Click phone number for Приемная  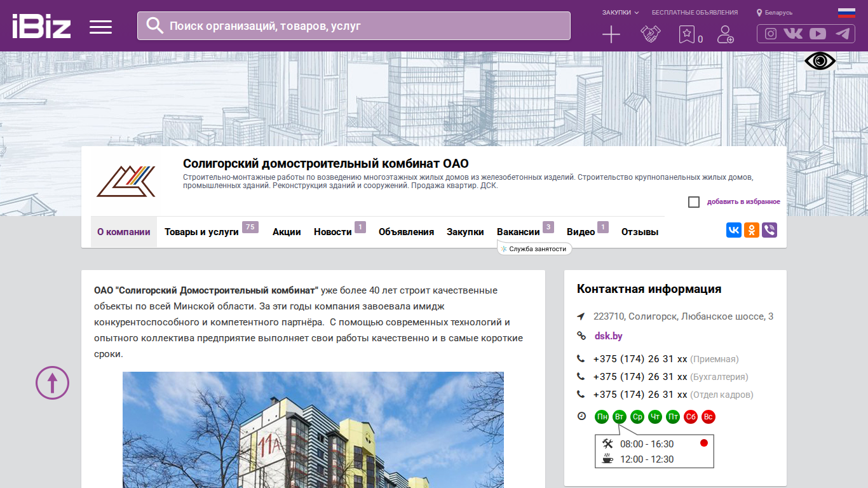tap(641, 359)
